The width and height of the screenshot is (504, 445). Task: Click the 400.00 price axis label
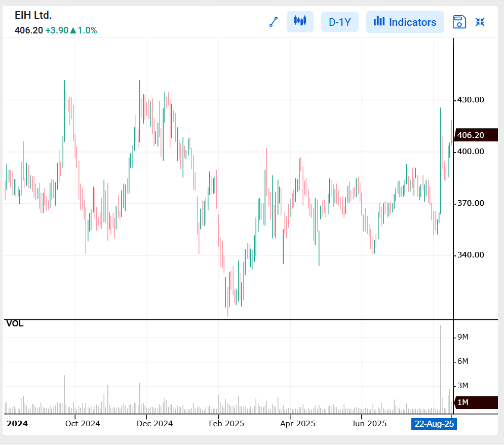pyautogui.click(x=471, y=152)
